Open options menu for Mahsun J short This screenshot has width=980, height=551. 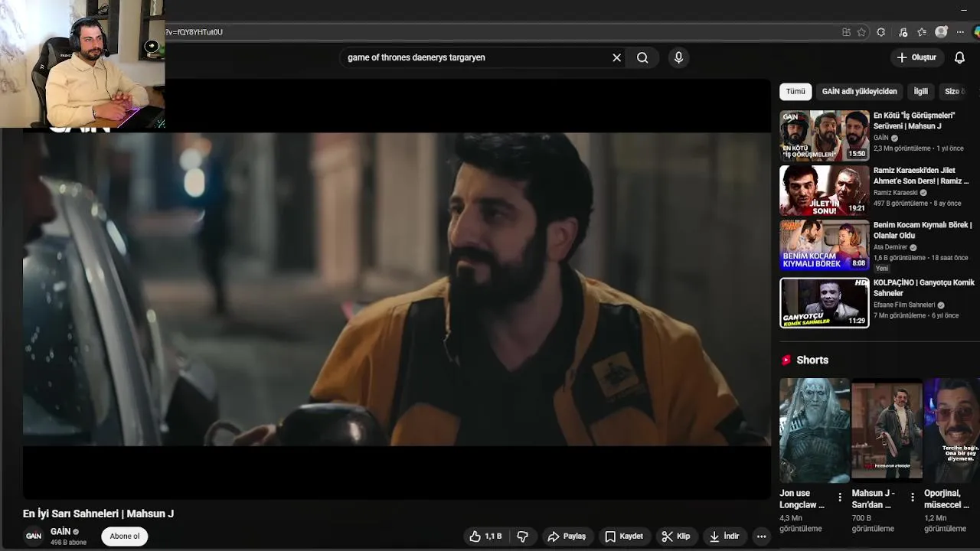click(x=912, y=497)
